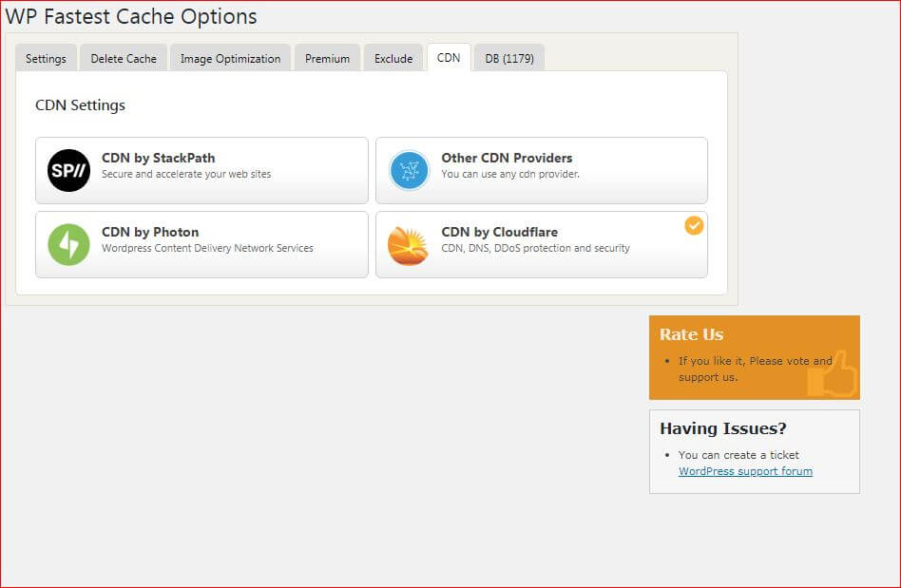
Task: Click the CDN Settings heading
Action: (81, 105)
